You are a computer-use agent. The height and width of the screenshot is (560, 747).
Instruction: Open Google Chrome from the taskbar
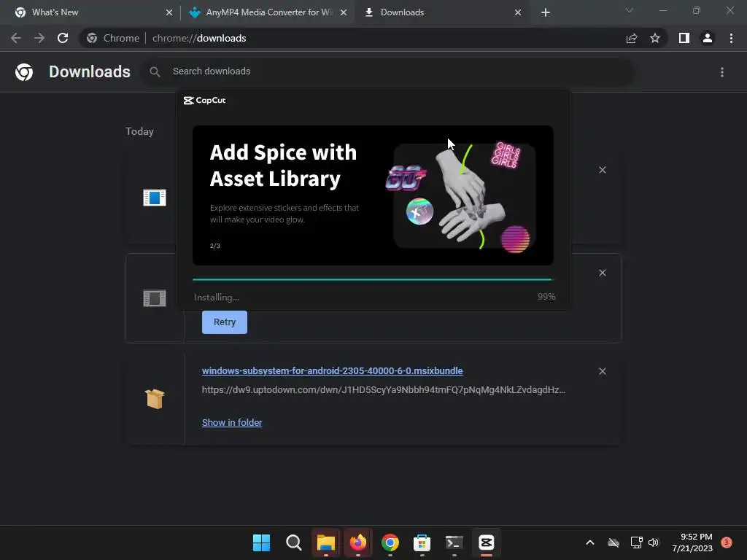click(x=390, y=542)
